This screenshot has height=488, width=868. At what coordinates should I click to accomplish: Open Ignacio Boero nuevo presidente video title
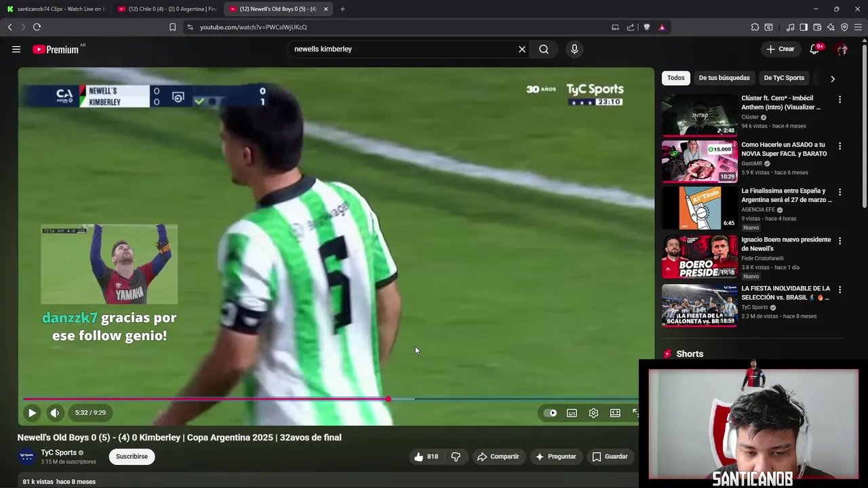click(786, 244)
